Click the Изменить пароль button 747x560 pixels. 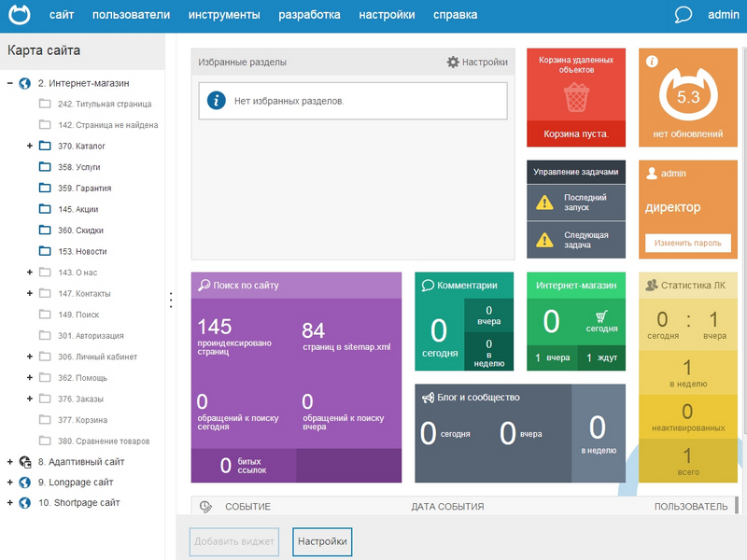pos(687,243)
